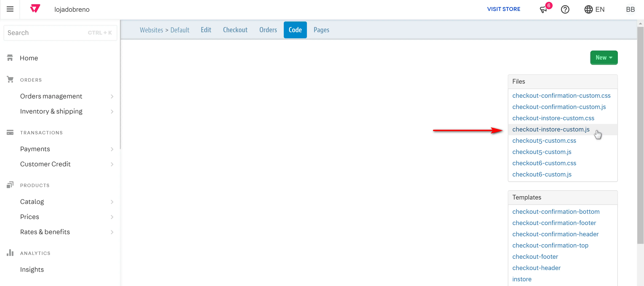This screenshot has height=286, width=644.
Task: Switch to the Checkout tab
Action: tap(235, 30)
